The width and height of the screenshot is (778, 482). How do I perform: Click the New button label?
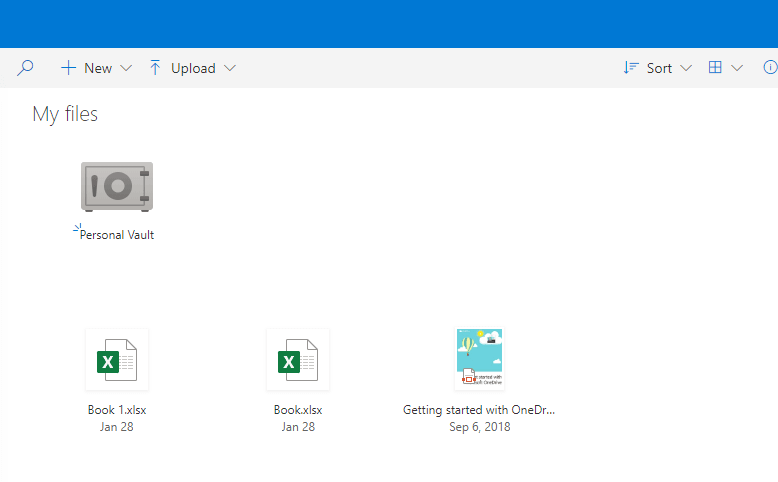98,68
